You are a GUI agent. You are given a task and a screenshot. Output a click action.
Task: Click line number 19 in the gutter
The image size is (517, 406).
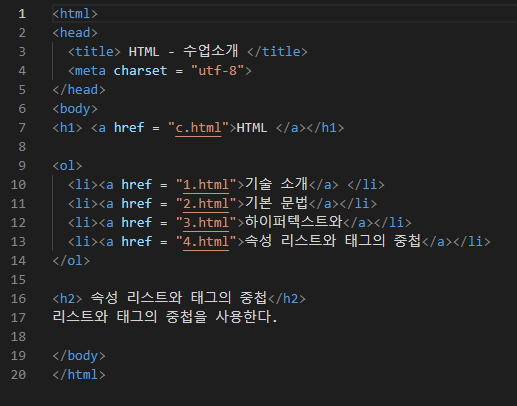click(18, 356)
